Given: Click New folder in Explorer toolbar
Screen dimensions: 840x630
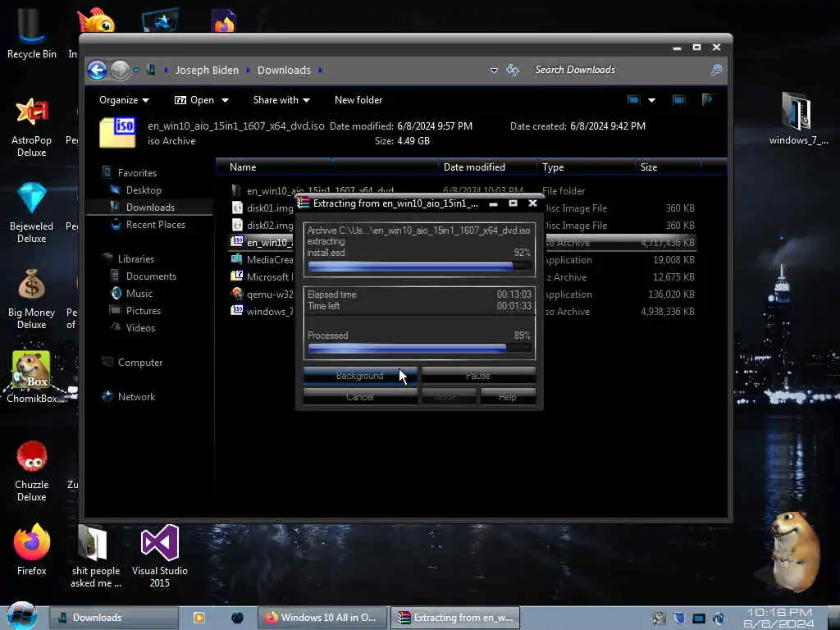Looking at the screenshot, I should click(358, 100).
